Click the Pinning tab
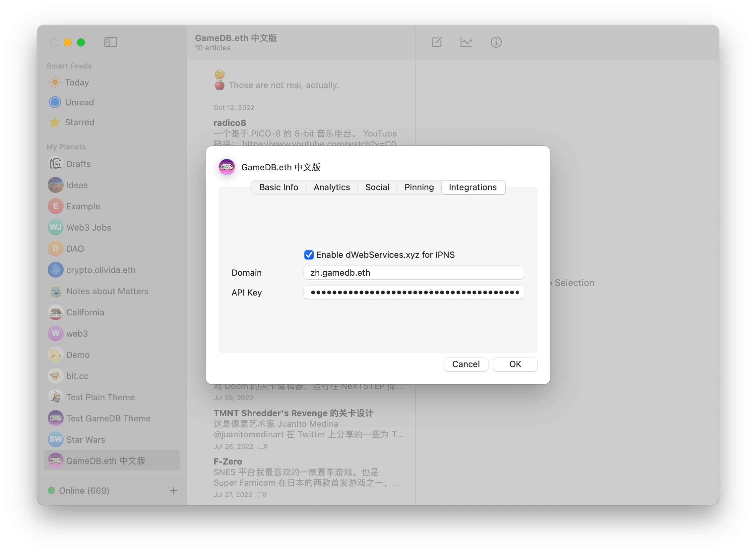Screen dimensions: 756x554 pyautogui.click(x=419, y=187)
